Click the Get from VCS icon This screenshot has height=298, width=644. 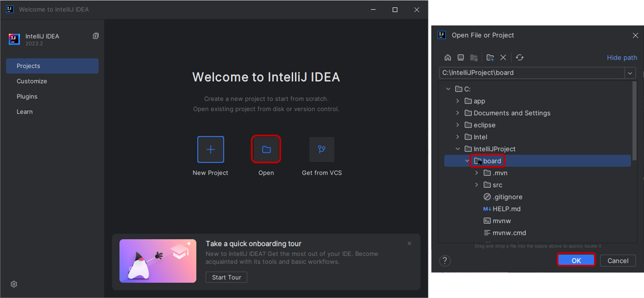click(x=321, y=149)
